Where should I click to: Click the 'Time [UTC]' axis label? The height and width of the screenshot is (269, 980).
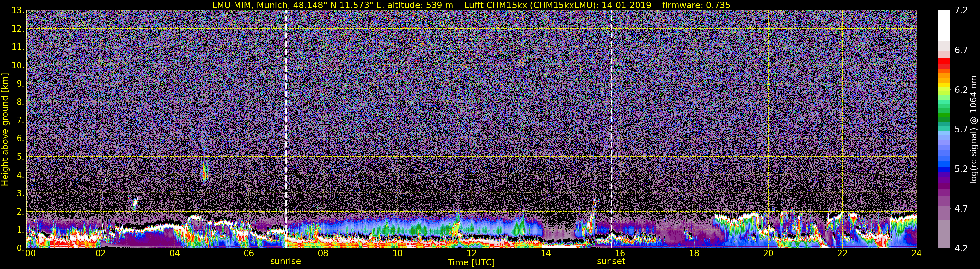(x=471, y=262)
